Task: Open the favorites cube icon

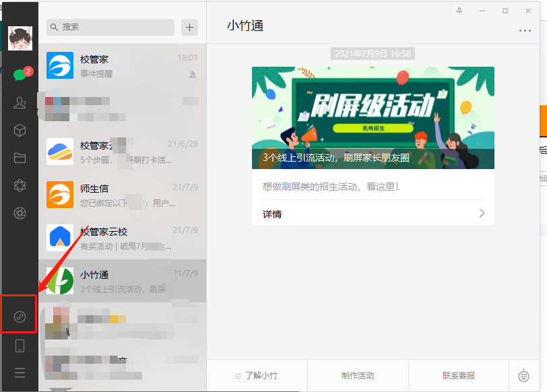Action: [x=20, y=131]
